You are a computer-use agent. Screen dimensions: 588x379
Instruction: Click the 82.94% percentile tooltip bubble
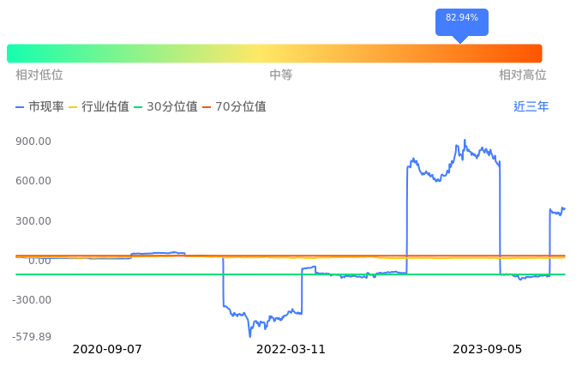[x=462, y=21]
